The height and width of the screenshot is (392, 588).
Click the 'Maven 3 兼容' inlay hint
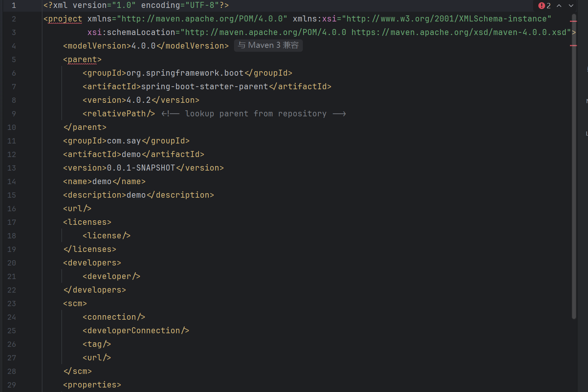coord(268,46)
